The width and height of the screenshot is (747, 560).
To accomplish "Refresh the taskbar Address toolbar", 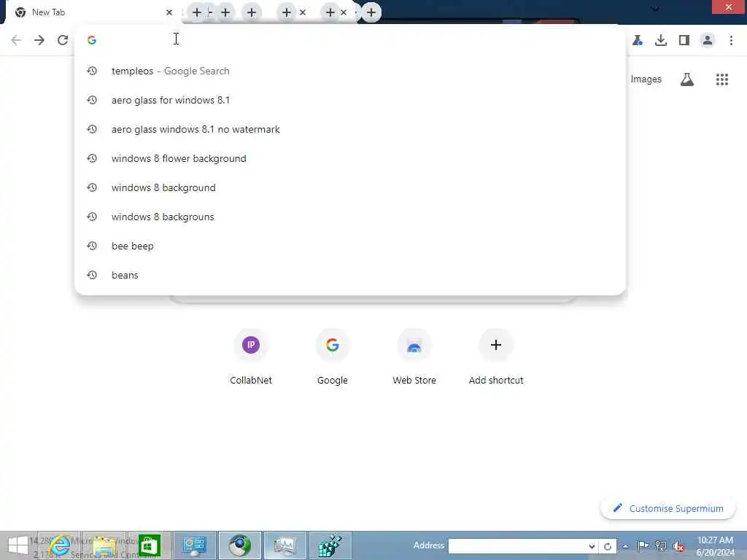I will (608, 546).
